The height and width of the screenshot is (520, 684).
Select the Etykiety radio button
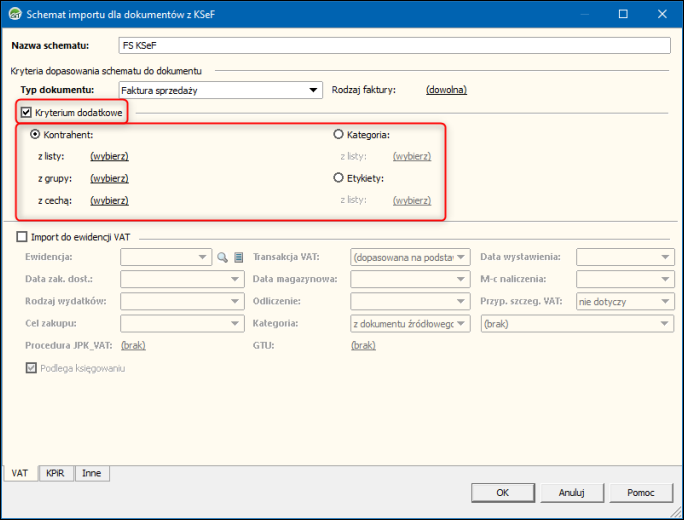click(338, 178)
